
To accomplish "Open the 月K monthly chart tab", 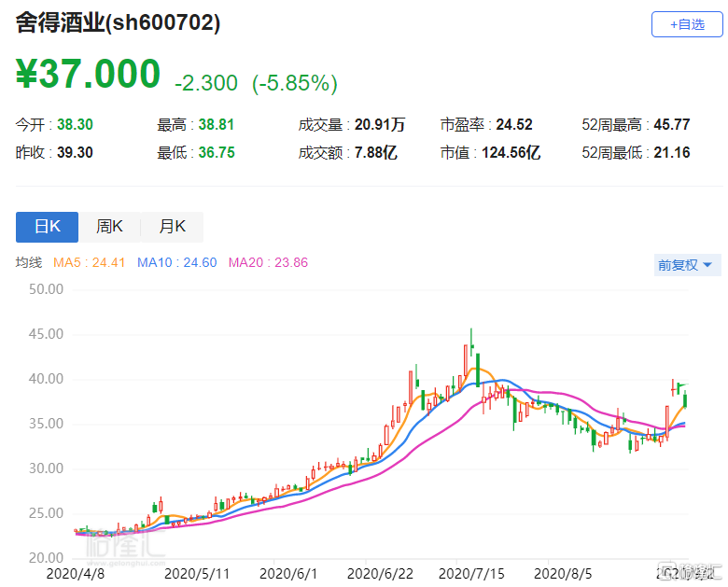I will [x=172, y=227].
